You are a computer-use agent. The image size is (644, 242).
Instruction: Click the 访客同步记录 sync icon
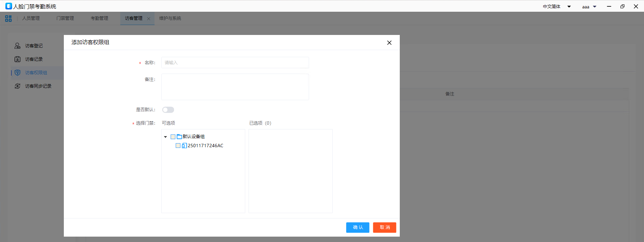pyautogui.click(x=17, y=86)
